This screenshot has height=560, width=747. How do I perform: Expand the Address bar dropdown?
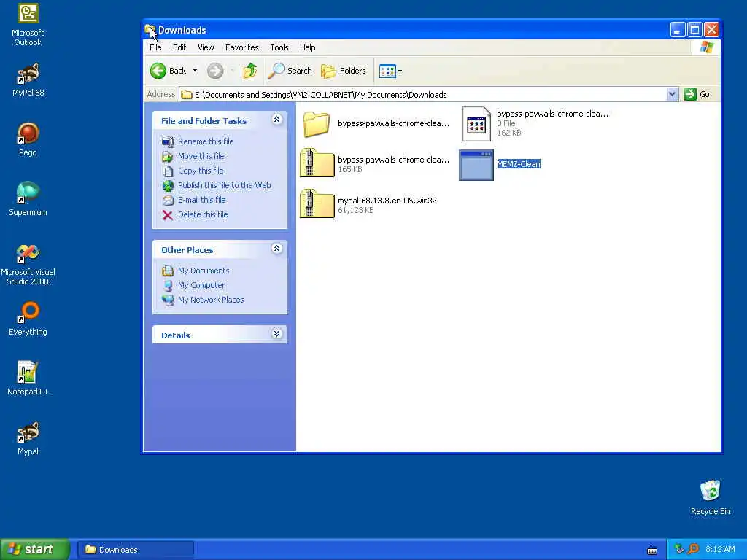[x=672, y=94]
